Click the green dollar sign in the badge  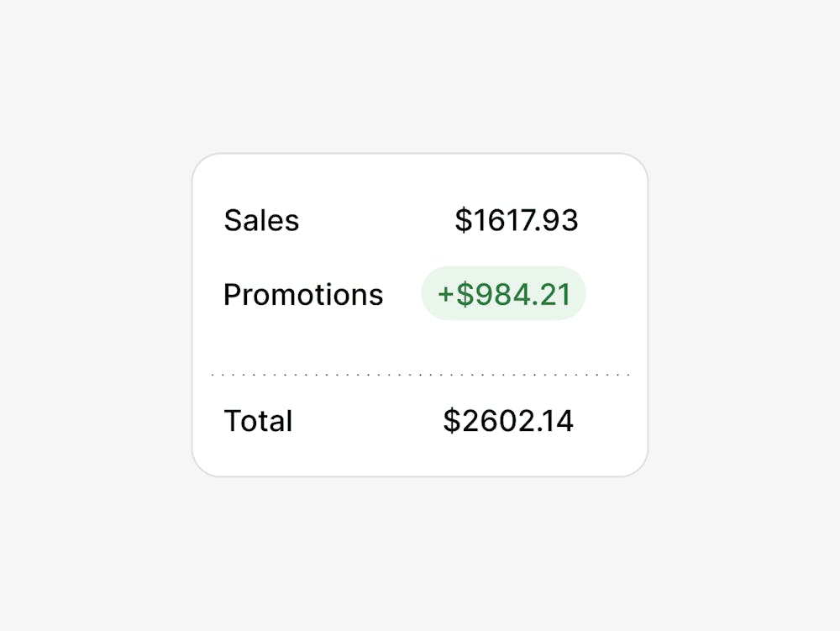pyautogui.click(x=465, y=294)
